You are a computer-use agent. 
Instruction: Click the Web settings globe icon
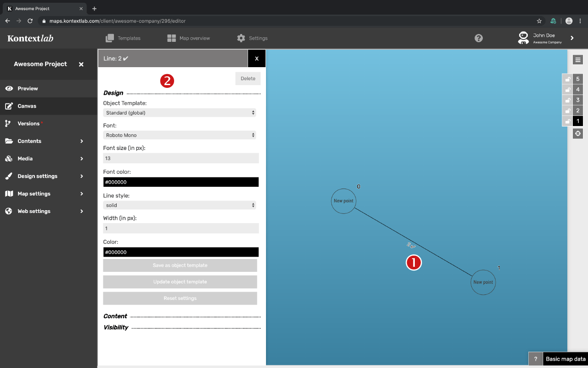(x=8, y=211)
